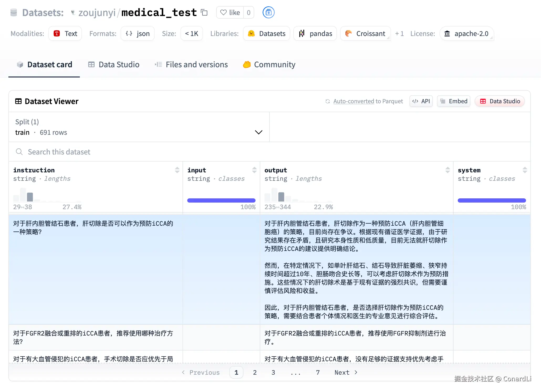Image resolution: width=541 pixels, height=392 pixels.
Task: Expand the +1 more libraries
Action: (399, 34)
